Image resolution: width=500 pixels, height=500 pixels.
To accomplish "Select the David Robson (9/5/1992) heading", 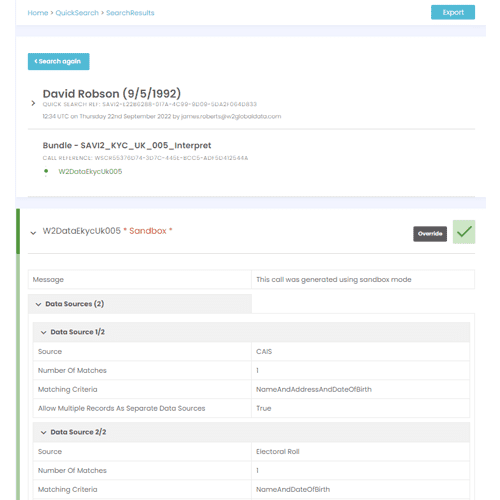I will (x=112, y=94).
